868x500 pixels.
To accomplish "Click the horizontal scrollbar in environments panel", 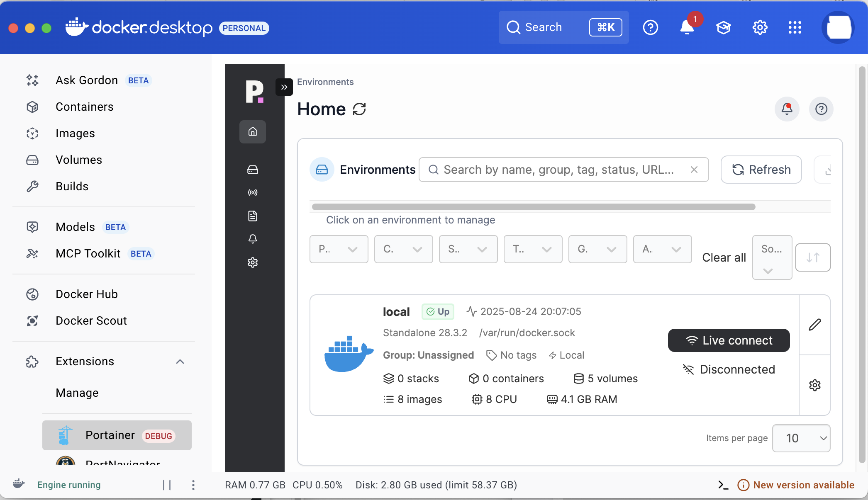I will pyautogui.click(x=534, y=207).
